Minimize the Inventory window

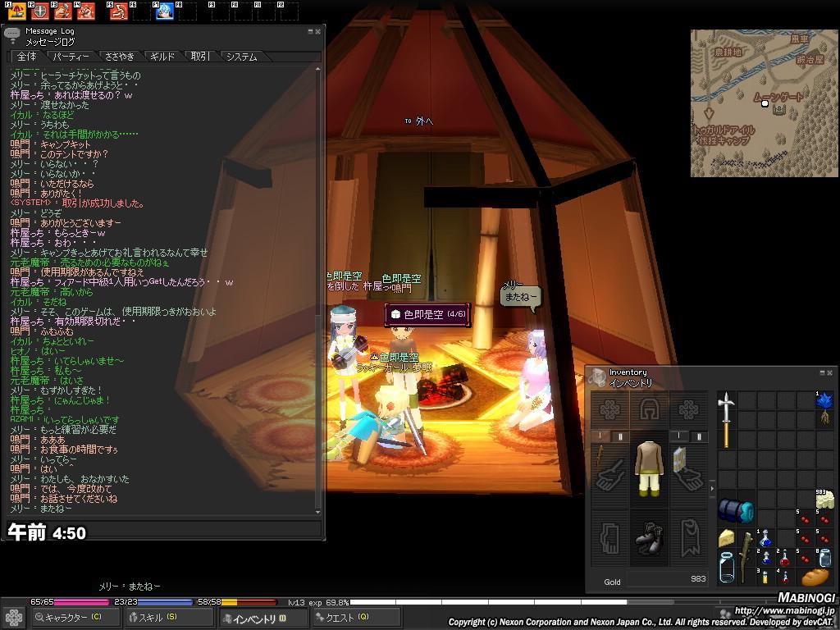click(822, 372)
